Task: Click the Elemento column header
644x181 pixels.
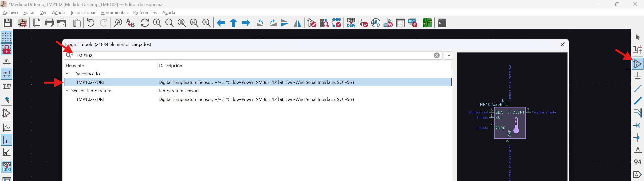Action: pos(110,66)
